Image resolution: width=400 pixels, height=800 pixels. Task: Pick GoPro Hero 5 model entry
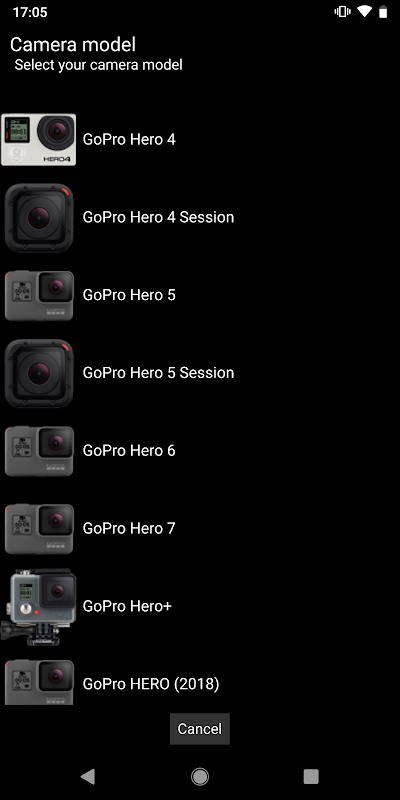pyautogui.click(x=129, y=295)
